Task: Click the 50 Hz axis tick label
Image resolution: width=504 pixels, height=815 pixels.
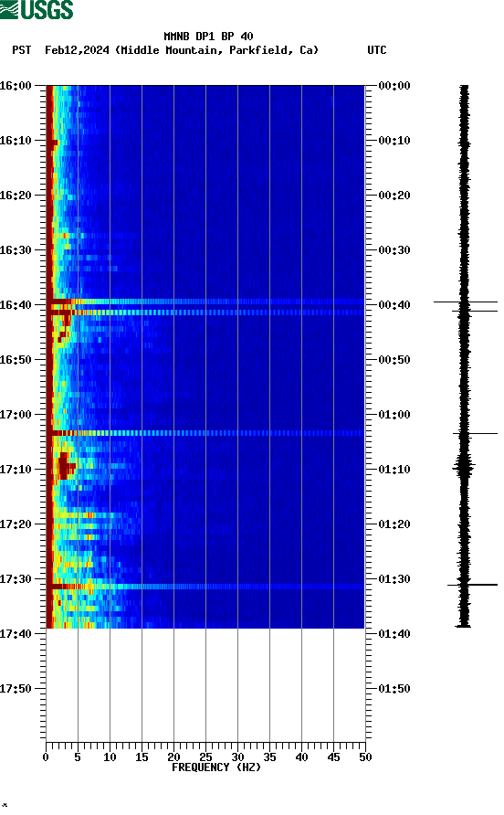Action: [365, 757]
